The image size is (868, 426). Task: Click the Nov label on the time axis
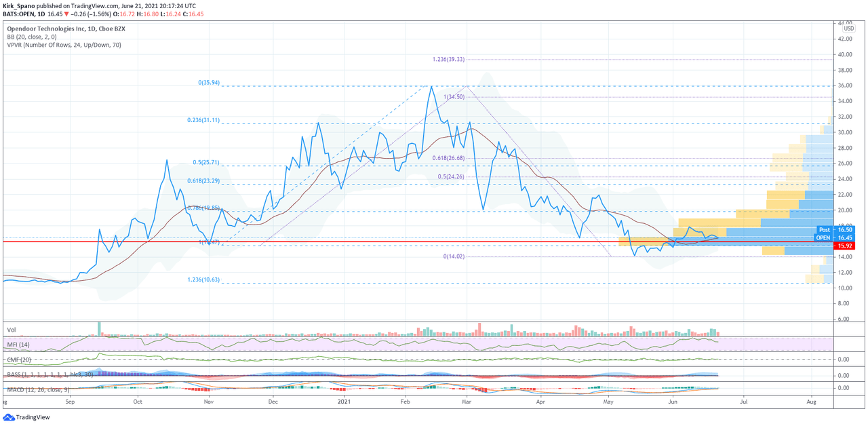point(208,402)
